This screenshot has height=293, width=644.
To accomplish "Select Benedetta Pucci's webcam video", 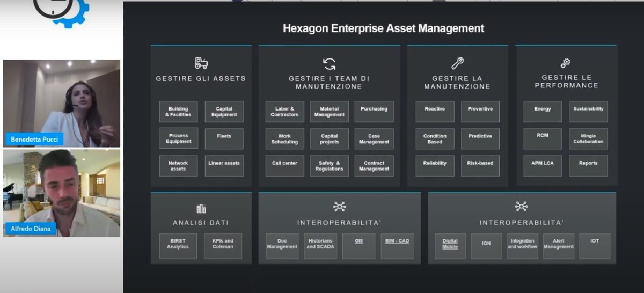I will tap(62, 103).
